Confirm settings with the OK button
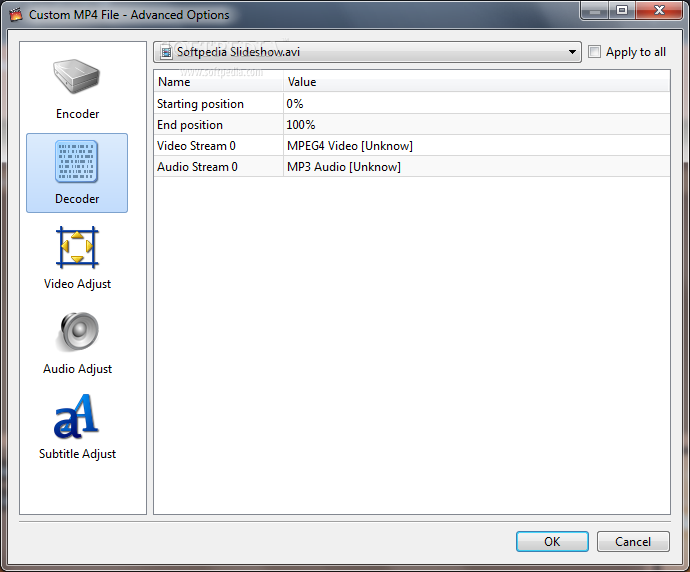Screen dimensions: 690x572 (552, 541)
